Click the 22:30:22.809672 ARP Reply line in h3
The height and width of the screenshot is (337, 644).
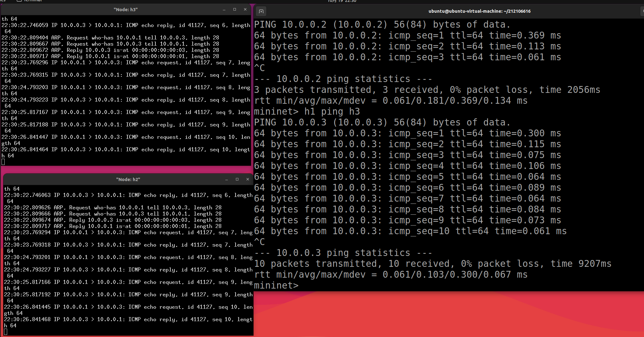pyautogui.click(x=110, y=50)
